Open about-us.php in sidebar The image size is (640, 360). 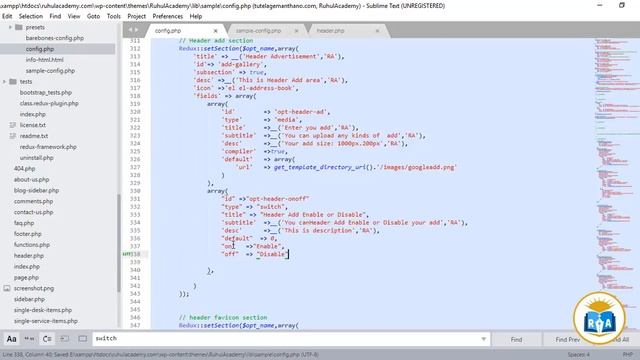(x=31, y=180)
